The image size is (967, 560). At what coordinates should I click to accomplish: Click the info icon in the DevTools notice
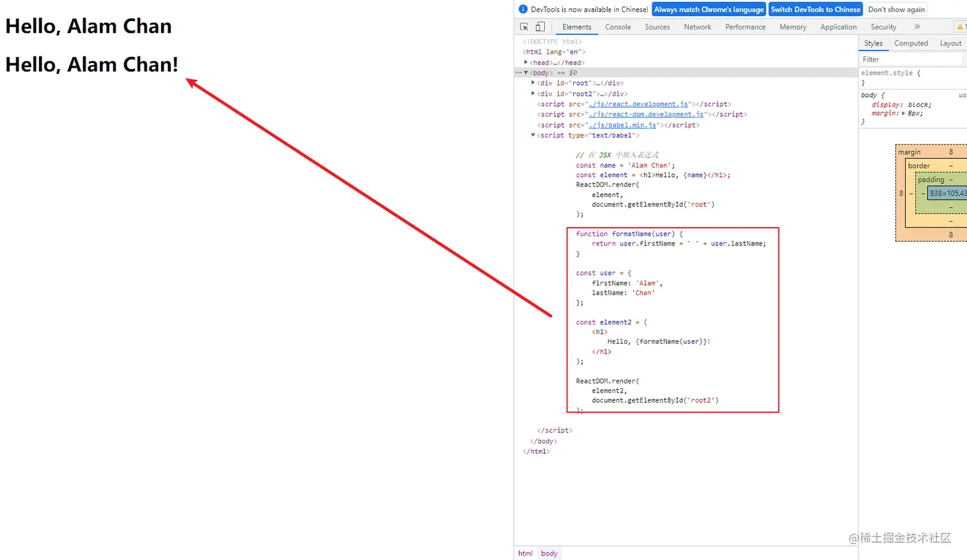coord(523,10)
